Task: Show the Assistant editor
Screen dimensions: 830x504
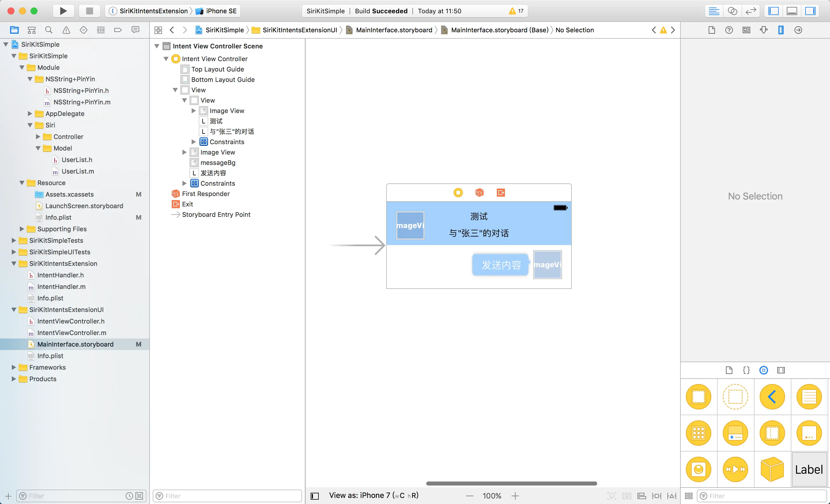Action: [732, 11]
